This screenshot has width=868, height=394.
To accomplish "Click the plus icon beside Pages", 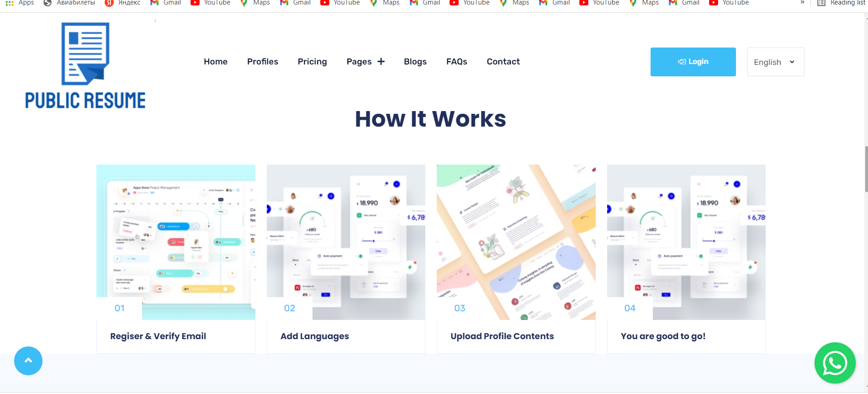I will point(381,61).
